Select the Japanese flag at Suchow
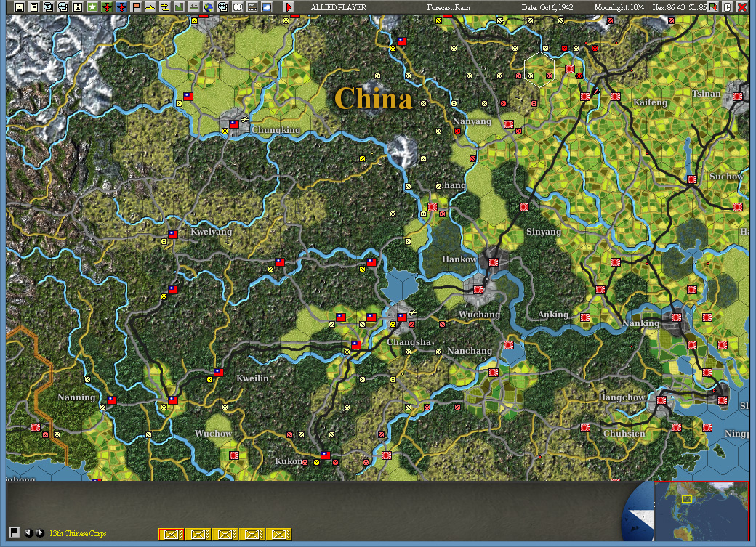The height and width of the screenshot is (547, 756). click(692, 179)
